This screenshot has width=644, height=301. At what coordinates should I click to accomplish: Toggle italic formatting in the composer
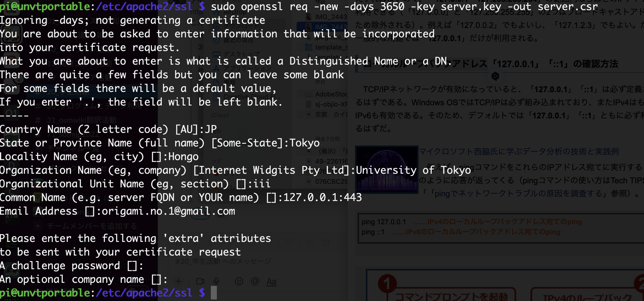(195, 243)
